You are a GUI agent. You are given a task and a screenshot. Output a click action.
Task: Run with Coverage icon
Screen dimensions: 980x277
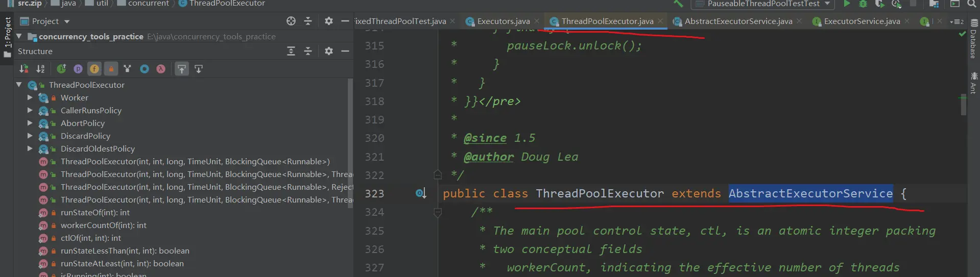coord(879,4)
